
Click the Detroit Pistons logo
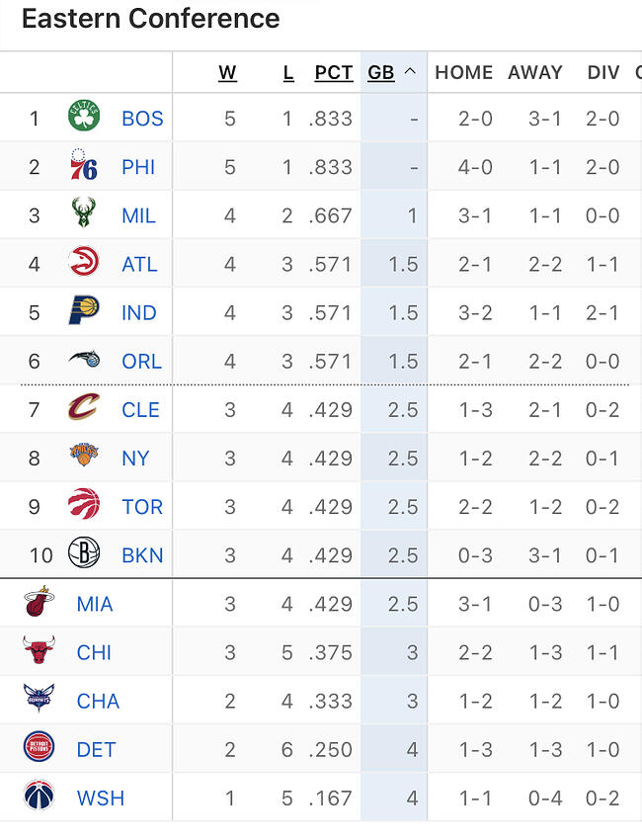click(x=40, y=749)
